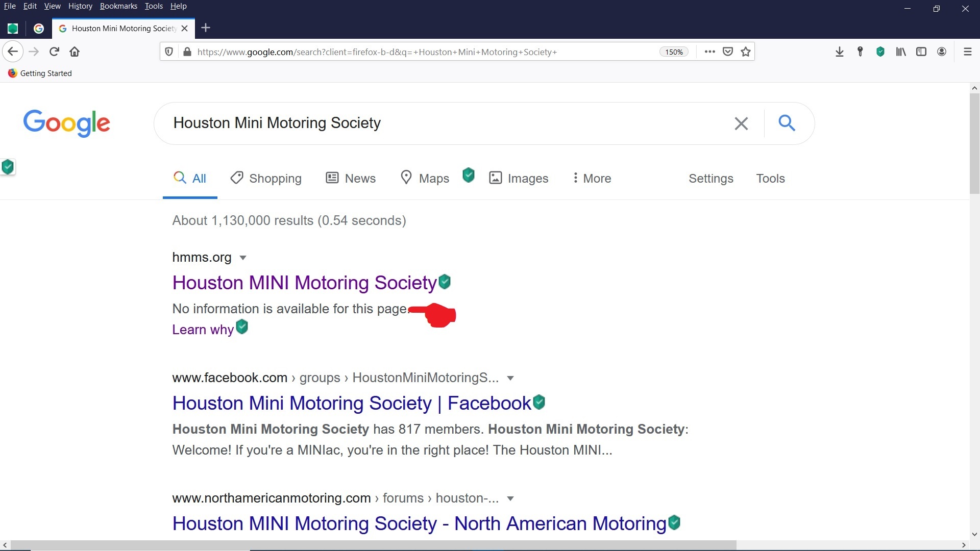View site security padlock info

pos(187,52)
